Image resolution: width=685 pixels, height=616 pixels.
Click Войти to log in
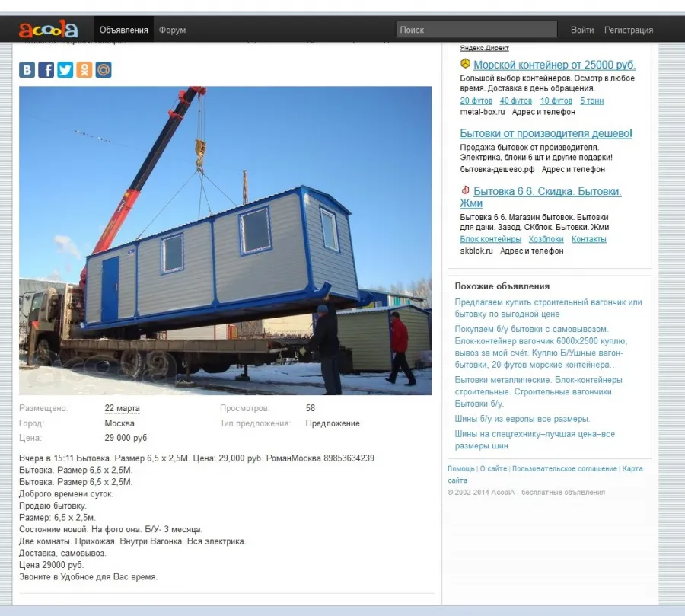582,30
